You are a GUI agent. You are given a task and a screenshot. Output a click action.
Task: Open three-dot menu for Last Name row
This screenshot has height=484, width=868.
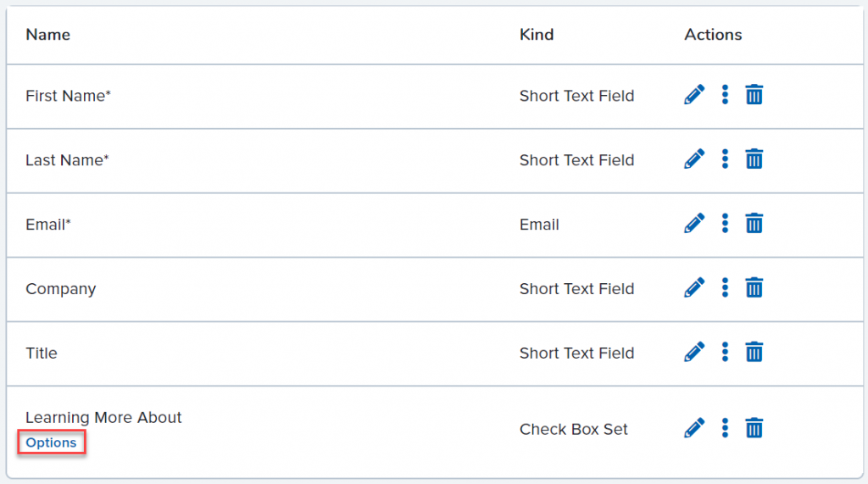pos(725,159)
